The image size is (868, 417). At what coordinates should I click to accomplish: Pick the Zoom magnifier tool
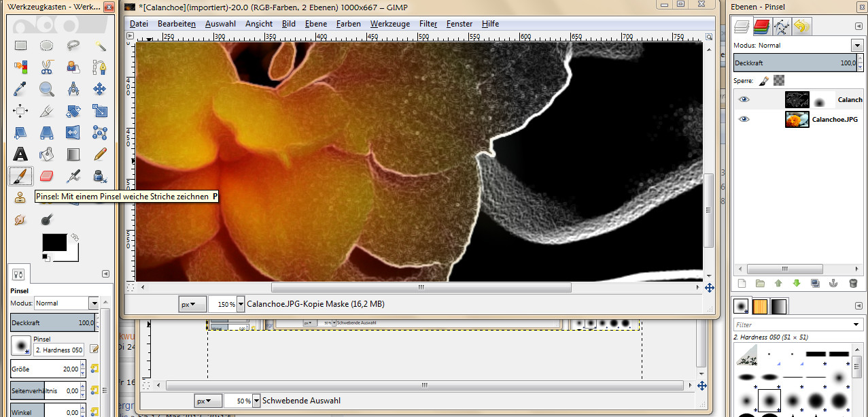coord(47,89)
